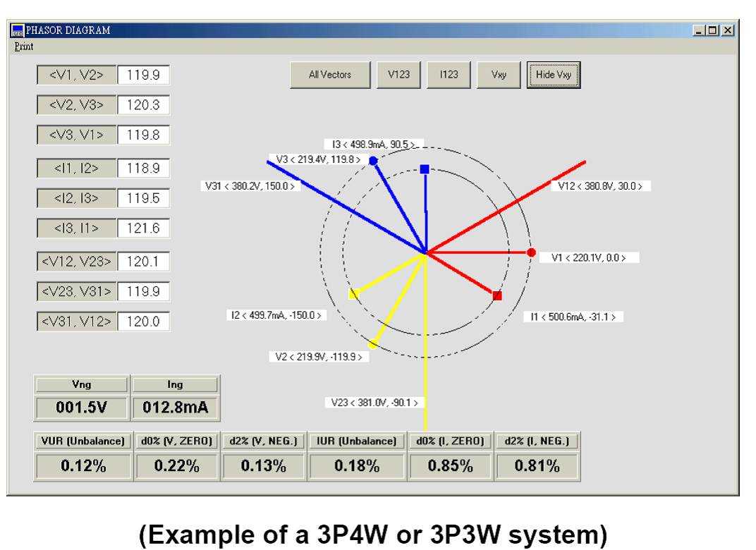The image size is (756, 550).
Task: Click the <V1, V2> angle value field
Action: click(143, 75)
